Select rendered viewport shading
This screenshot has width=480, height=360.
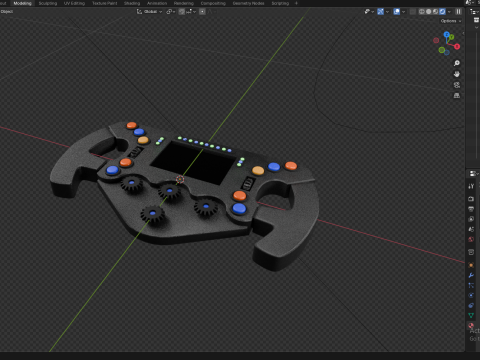442,12
